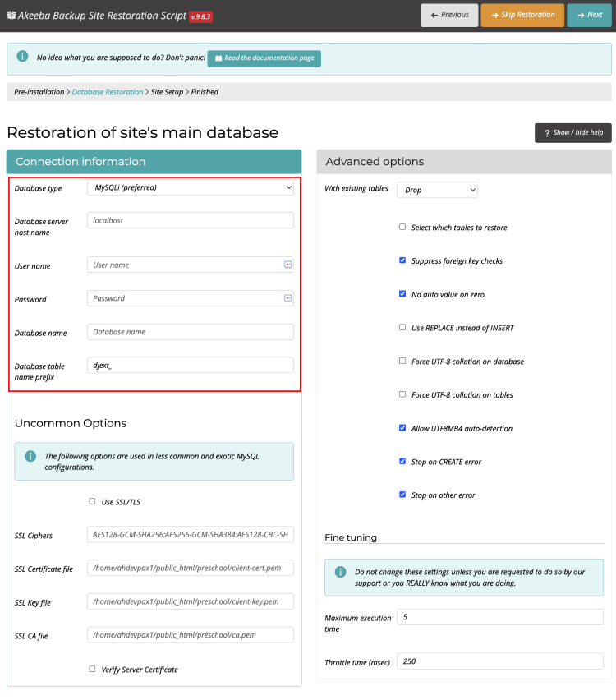Uncheck Suppress foreign key checks
The height and width of the screenshot is (700, 616).
[x=402, y=260]
